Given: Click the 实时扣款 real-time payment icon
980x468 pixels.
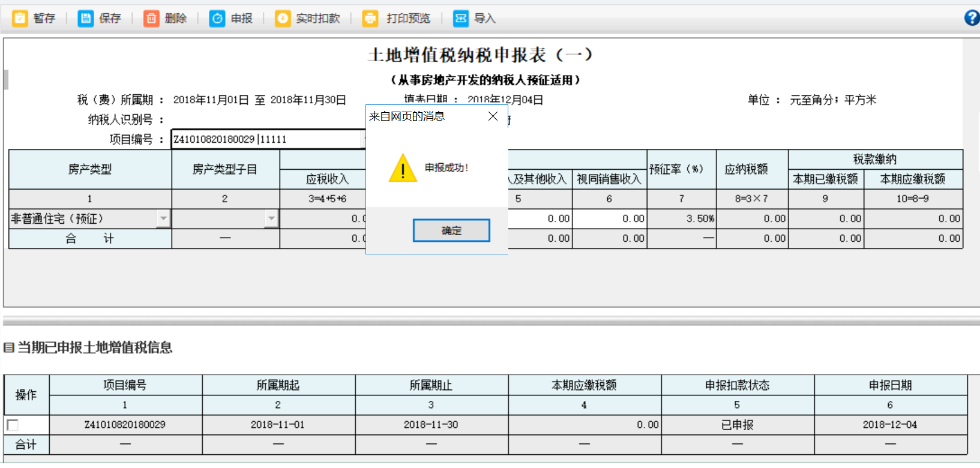Looking at the screenshot, I should click(x=283, y=19).
